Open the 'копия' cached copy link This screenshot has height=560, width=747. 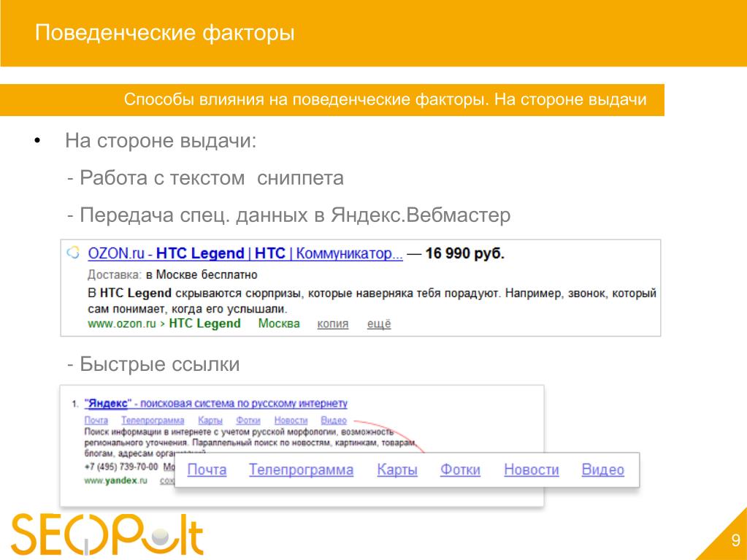pos(332,324)
